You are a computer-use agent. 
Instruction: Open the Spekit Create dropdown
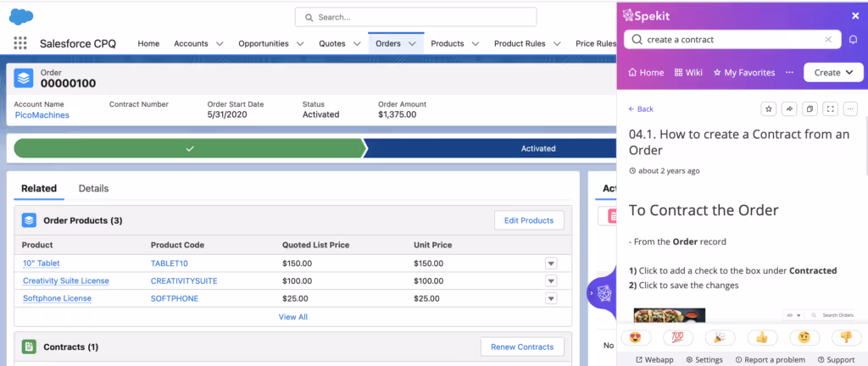pos(833,72)
